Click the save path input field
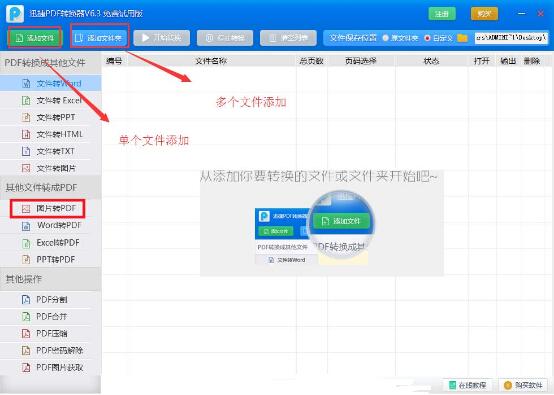 511,37
